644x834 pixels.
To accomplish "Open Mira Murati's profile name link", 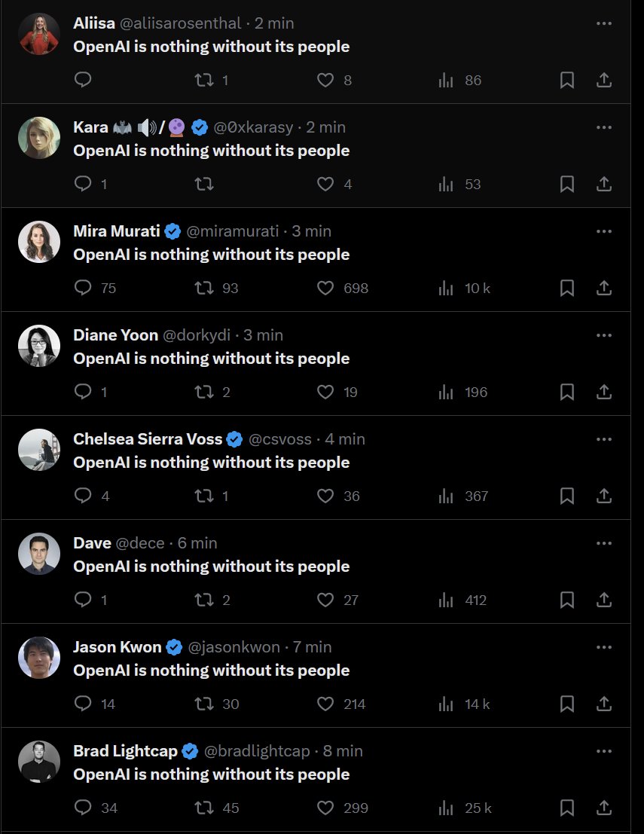I will [118, 231].
